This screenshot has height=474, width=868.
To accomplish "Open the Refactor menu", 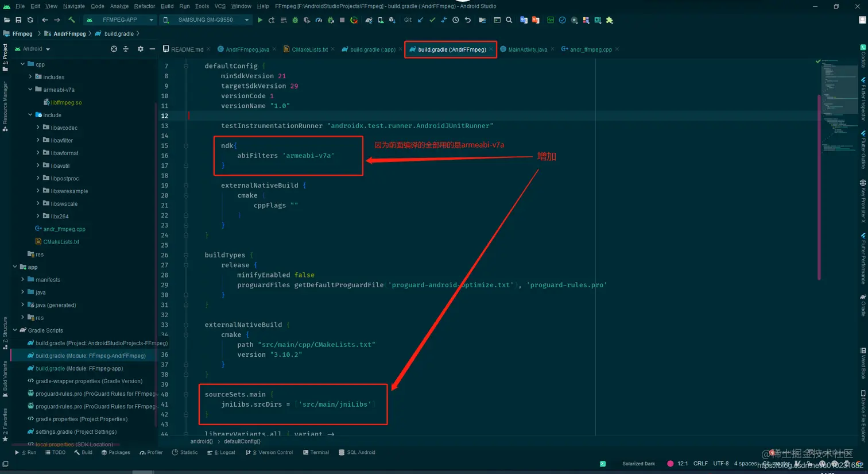I will coord(145,6).
